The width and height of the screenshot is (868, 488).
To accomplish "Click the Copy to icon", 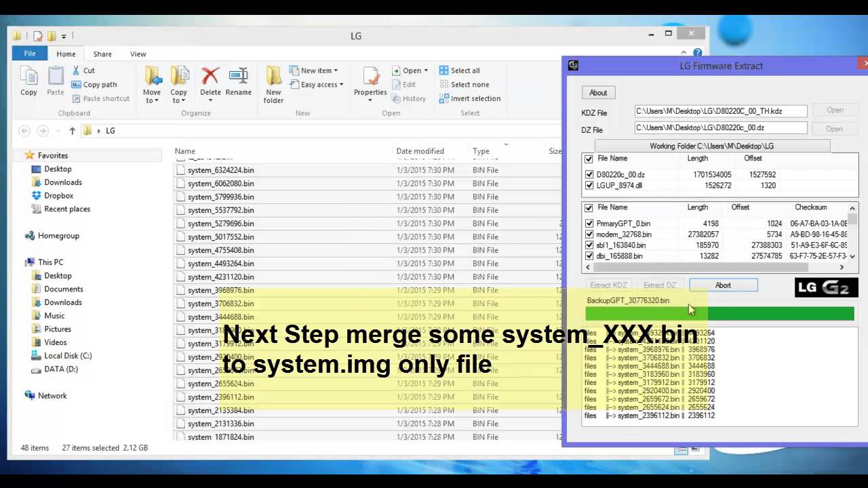I will 179,75.
